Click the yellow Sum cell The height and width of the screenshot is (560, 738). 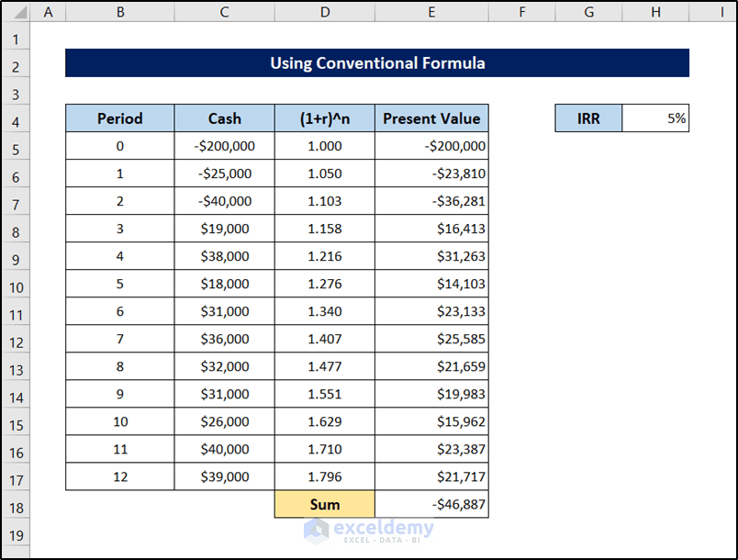pos(324,504)
